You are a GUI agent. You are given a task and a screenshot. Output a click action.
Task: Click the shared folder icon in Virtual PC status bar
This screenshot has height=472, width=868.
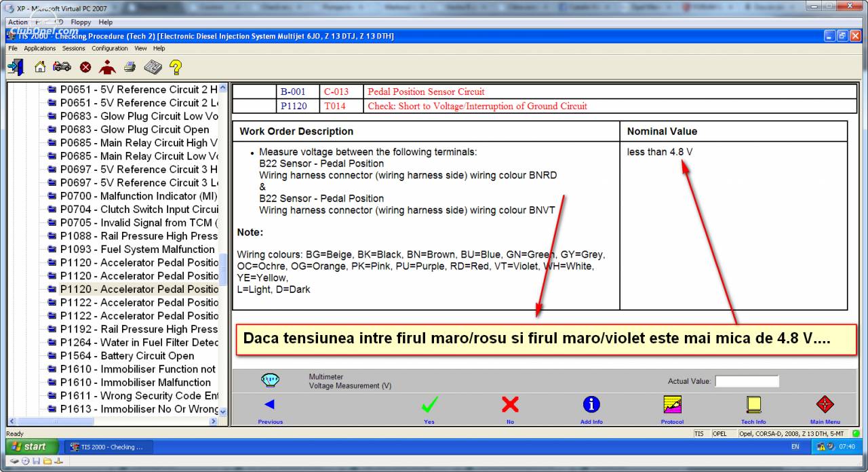pos(47,461)
